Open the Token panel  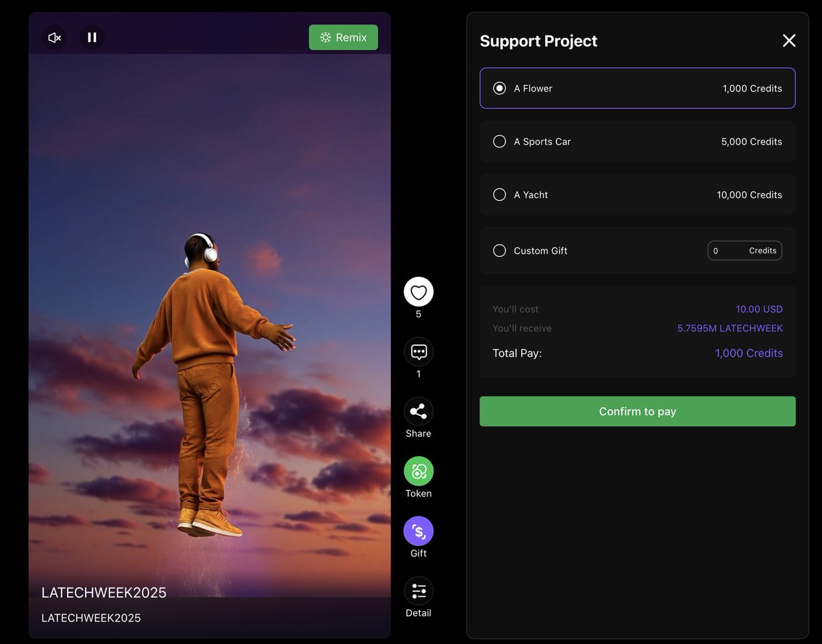(418, 471)
